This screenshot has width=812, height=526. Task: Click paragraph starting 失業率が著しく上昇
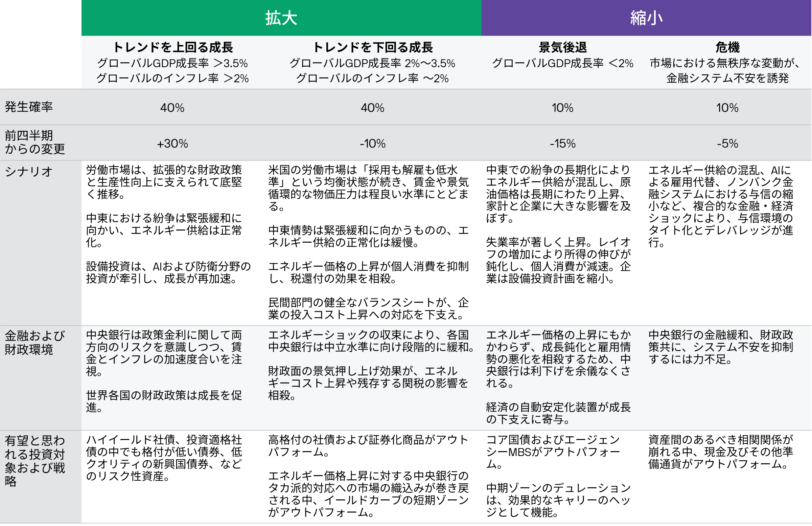click(559, 260)
